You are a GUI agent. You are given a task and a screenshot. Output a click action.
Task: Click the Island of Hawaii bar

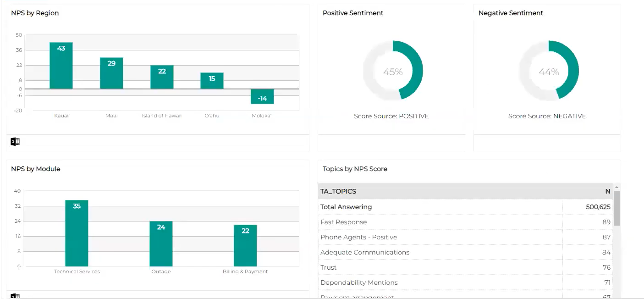[x=162, y=77]
